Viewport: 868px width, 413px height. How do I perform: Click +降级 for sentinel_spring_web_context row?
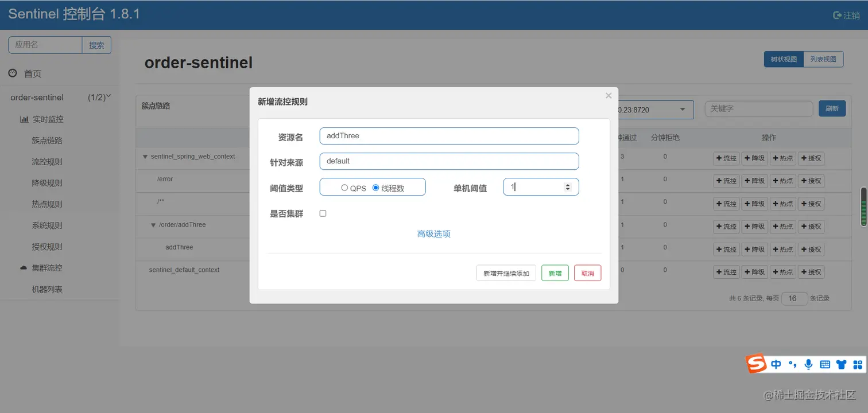(754, 158)
